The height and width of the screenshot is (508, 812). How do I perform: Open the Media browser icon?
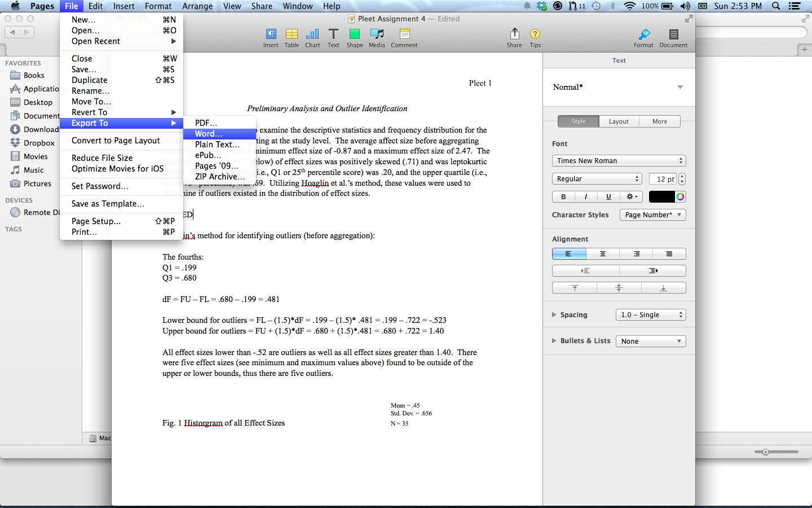[377, 35]
